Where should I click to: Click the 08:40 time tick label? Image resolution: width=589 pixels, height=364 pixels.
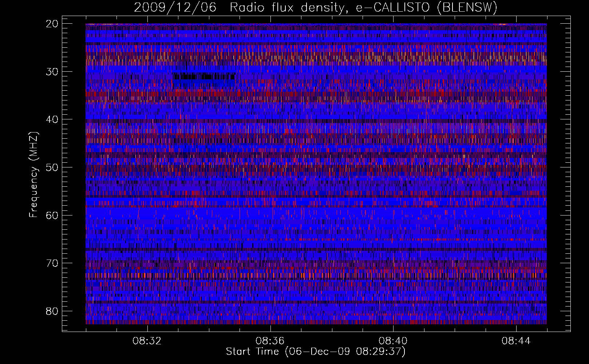pyautogui.click(x=393, y=341)
